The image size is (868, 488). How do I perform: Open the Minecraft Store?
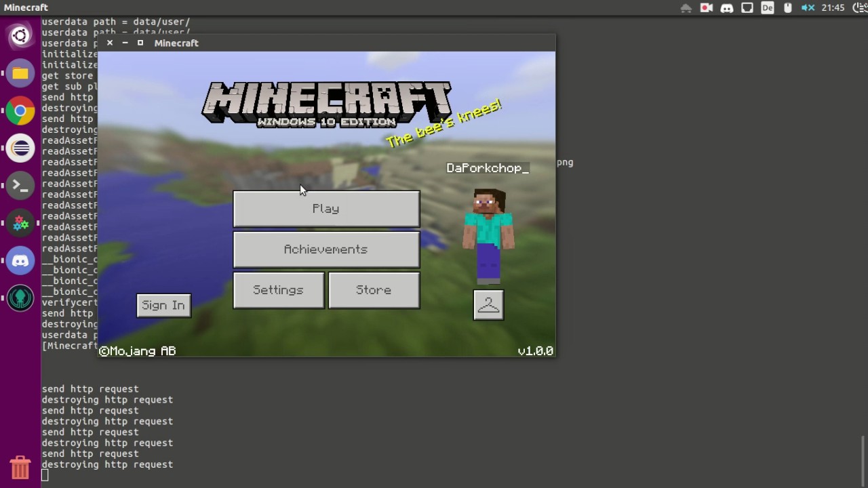tap(374, 290)
